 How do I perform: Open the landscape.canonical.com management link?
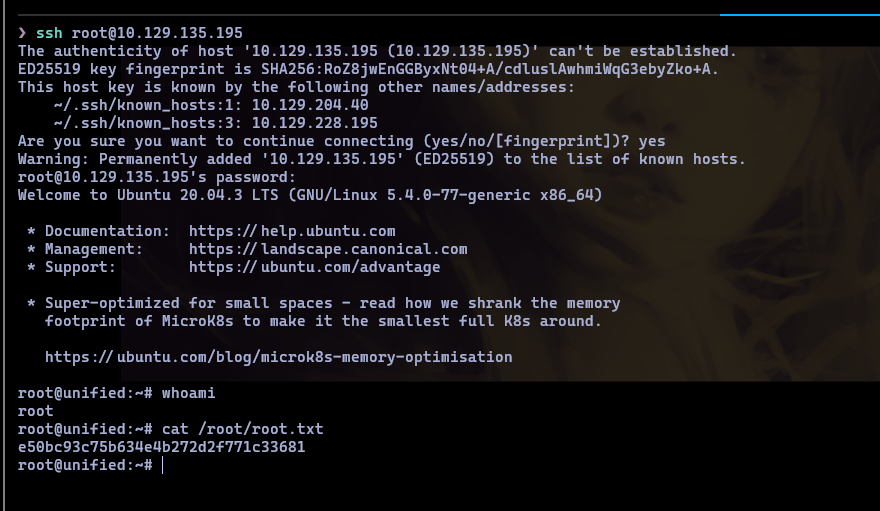(328, 249)
